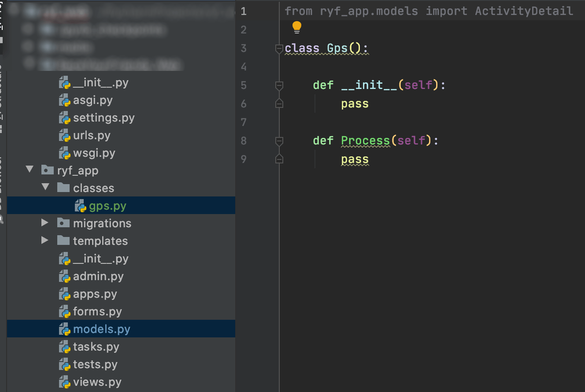Open the intention actions light bulb

click(296, 27)
